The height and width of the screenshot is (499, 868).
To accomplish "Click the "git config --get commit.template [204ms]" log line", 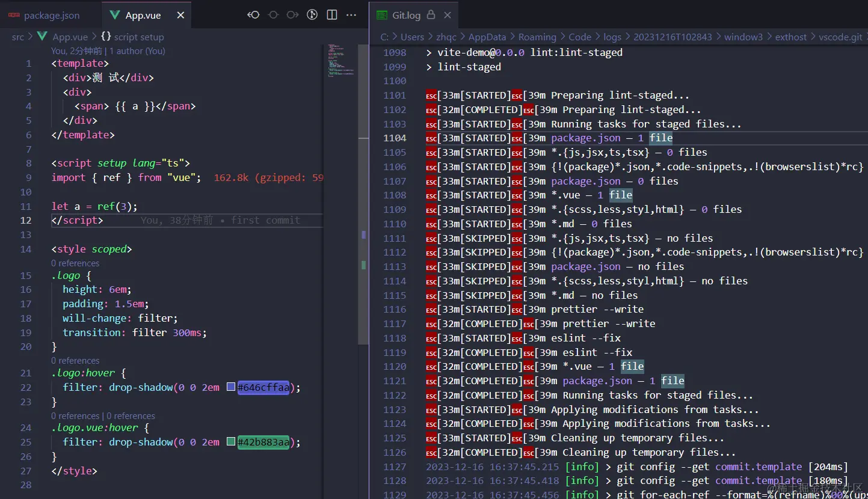I will 637,467.
